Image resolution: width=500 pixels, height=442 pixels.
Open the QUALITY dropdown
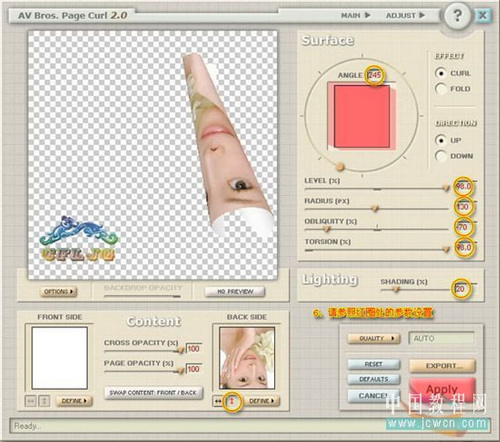click(x=374, y=338)
